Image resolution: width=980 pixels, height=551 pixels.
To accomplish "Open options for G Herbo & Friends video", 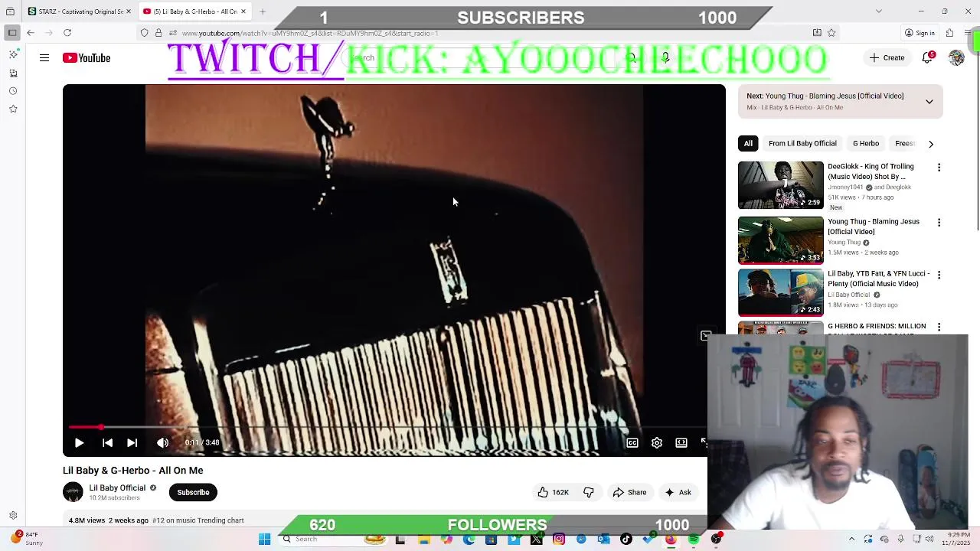I will tap(939, 327).
